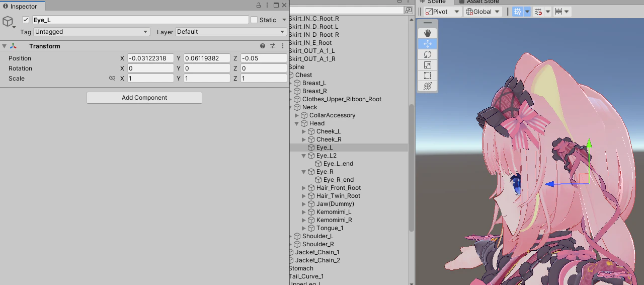The height and width of the screenshot is (285, 644).
Task: Open Transform component help reference
Action: click(x=263, y=46)
